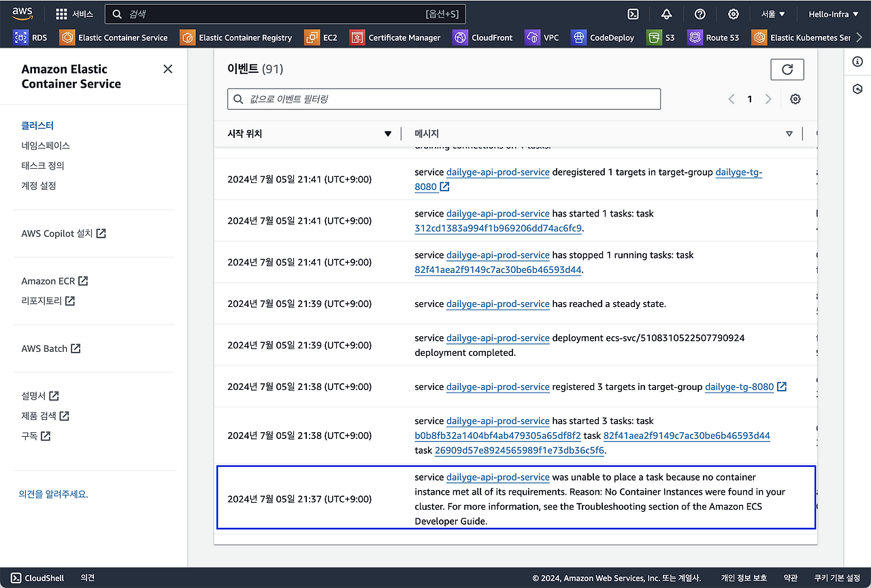
Task: Open 설명서 documentation link
Action: click(x=40, y=396)
